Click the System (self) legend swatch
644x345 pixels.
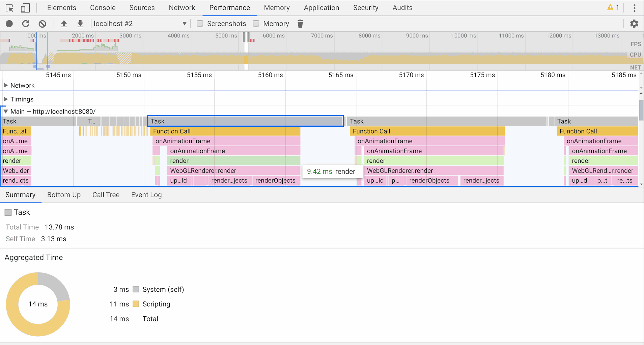point(136,289)
